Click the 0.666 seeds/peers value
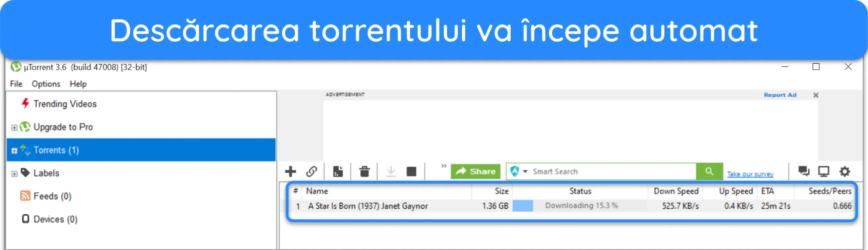 (842, 206)
